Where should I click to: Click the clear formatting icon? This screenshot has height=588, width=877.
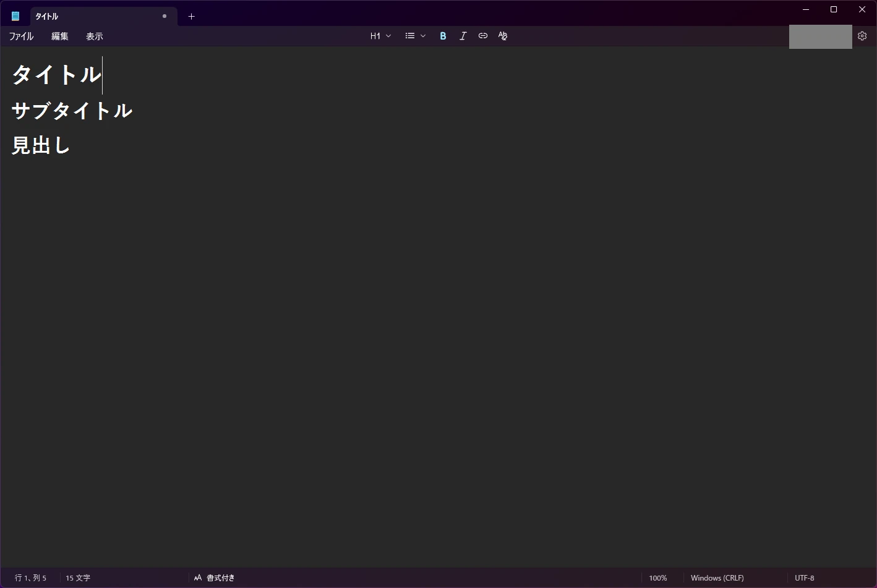tap(503, 36)
